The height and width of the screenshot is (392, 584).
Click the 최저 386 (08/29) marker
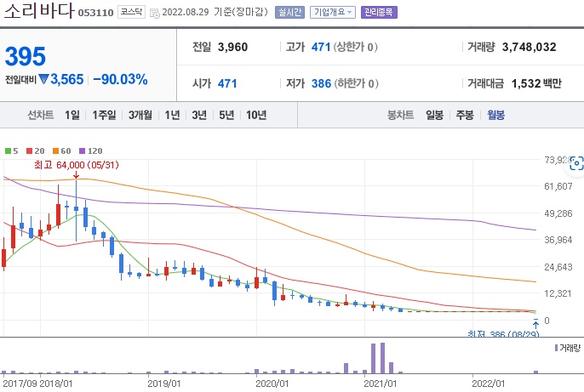coord(503,333)
